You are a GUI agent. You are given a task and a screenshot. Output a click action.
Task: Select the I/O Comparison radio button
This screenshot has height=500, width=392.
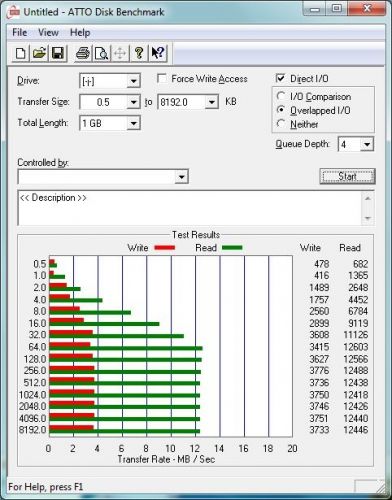[281, 96]
